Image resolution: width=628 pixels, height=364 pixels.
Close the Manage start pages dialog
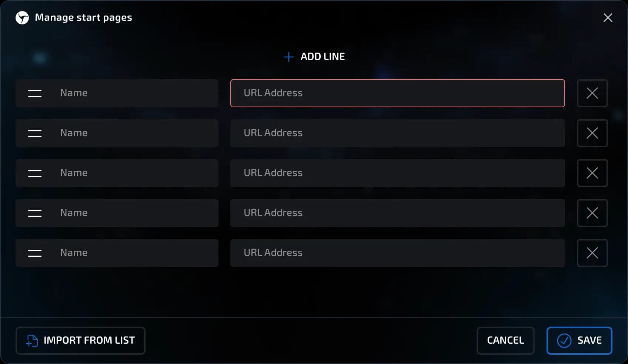[x=608, y=18]
